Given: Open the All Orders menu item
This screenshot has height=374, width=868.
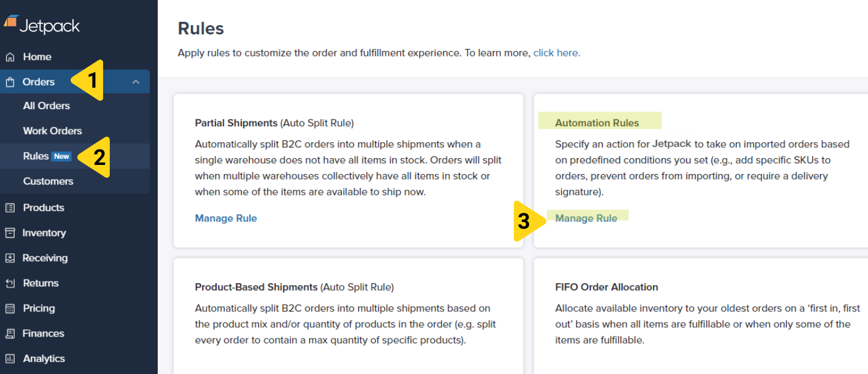Looking at the screenshot, I should [x=46, y=105].
